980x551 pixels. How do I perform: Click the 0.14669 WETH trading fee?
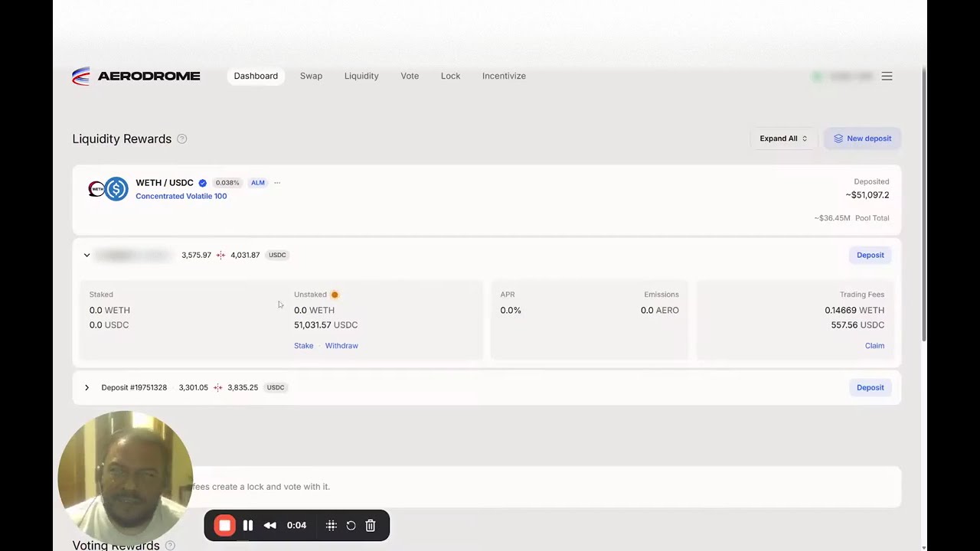(854, 310)
